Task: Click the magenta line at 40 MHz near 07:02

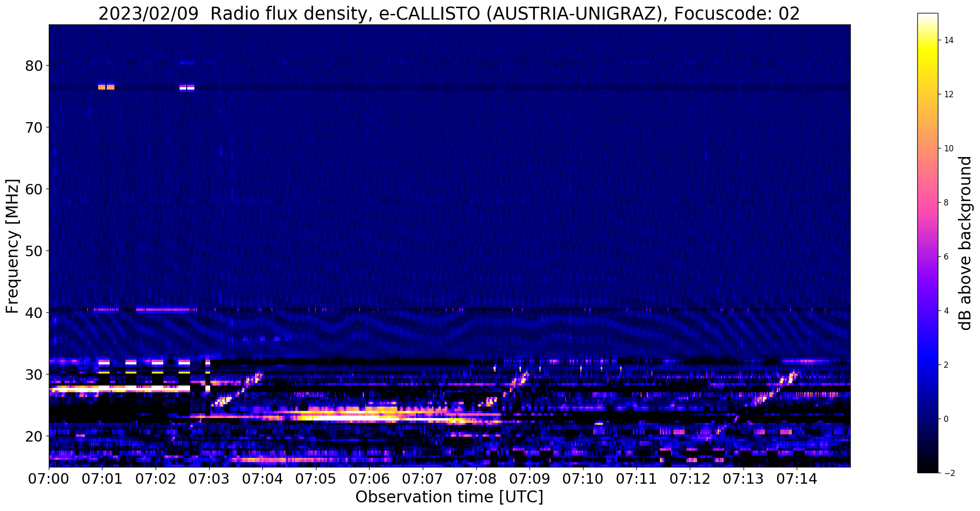Action: coord(163,310)
